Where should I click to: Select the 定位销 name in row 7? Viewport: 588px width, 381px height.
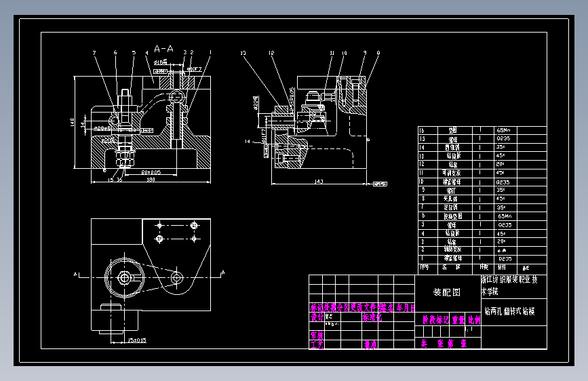[x=451, y=207]
